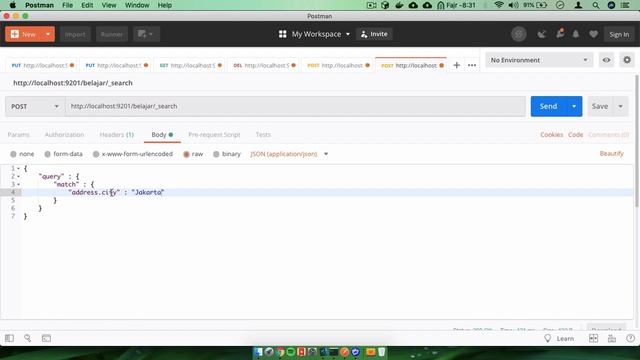Viewport: 640px width, 360px height.
Task: Click the Invite button
Action: pyautogui.click(x=374, y=34)
